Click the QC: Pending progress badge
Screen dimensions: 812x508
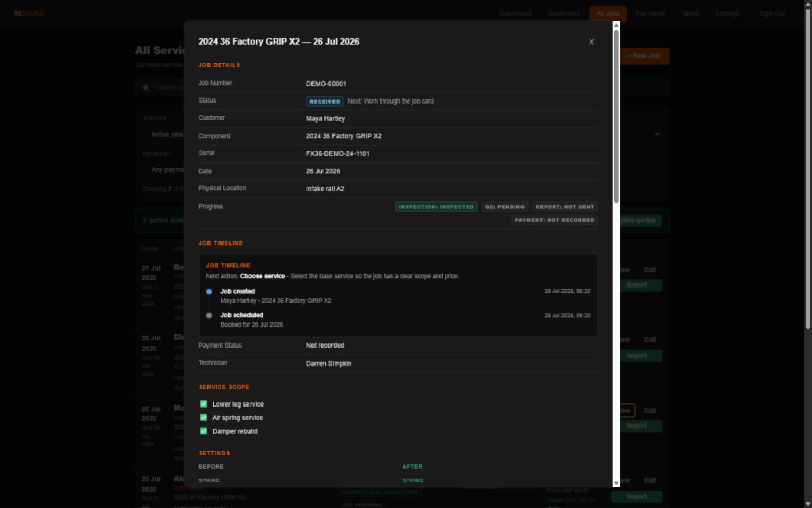[x=505, y=207]
